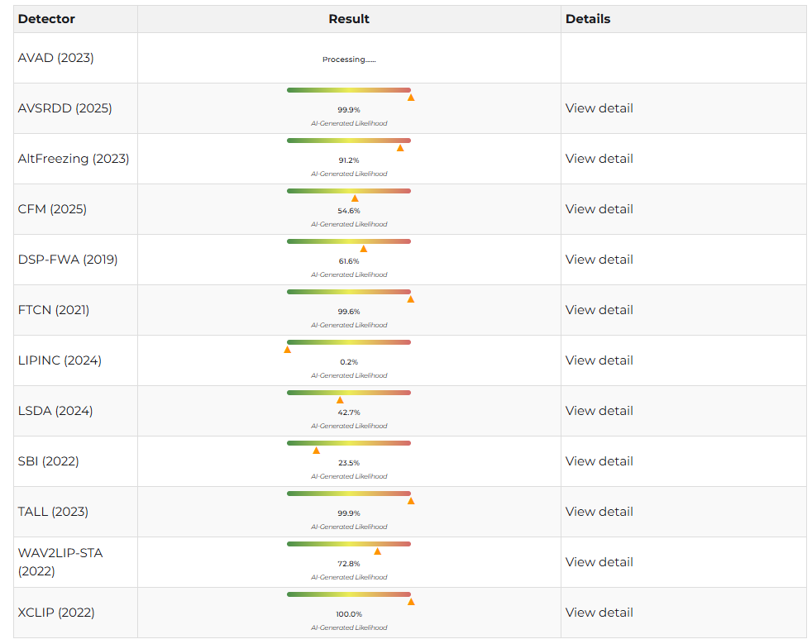Click the SBI orange triangle marker
The width and height of the screenshot is (812, 644).
tap(316, 451)
